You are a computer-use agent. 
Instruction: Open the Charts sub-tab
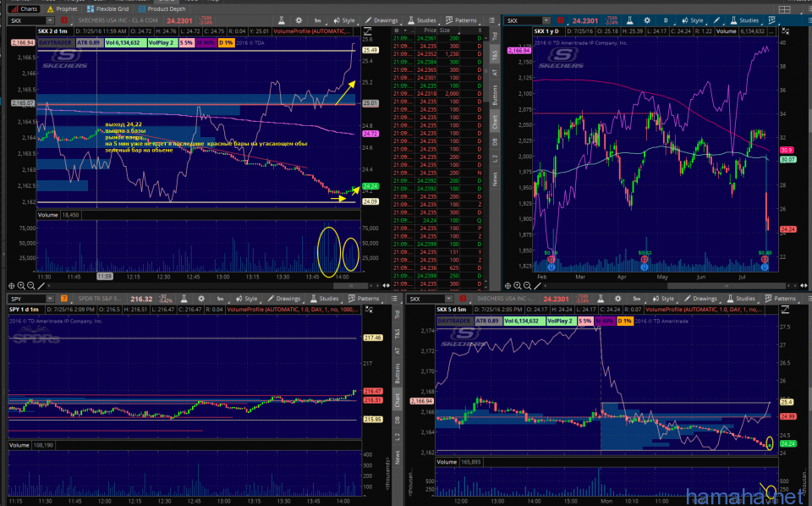pyautogui.click(x=24, y=8)
